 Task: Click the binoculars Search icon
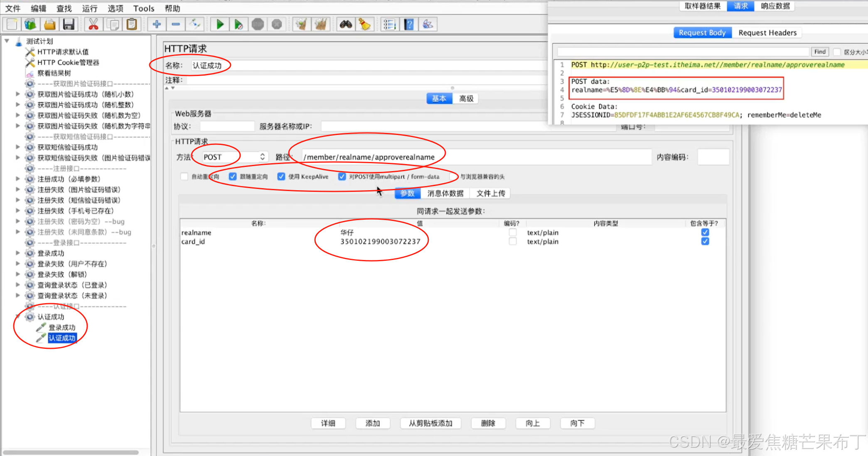pyautogui.click(x=346, y=25)
